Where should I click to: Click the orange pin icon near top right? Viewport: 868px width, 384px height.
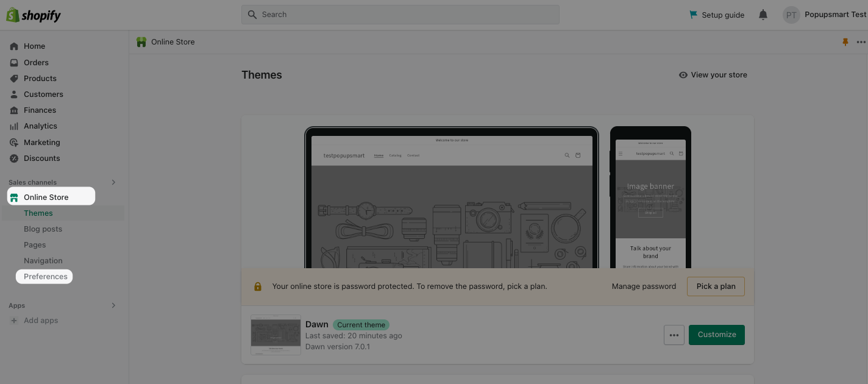845,41
